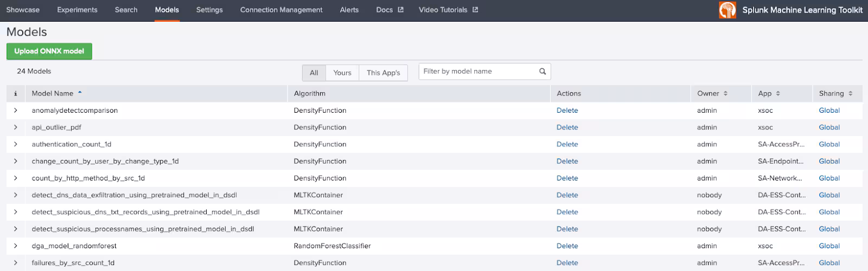868x271 pixels.
Task: Open Docs external link in navigation
Action: point(390,10)
